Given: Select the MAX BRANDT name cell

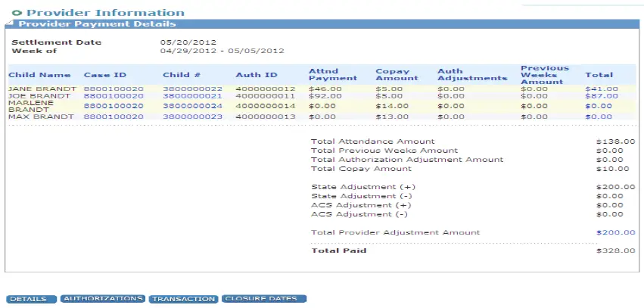Looking at the screenshot, I should [41, 117].
